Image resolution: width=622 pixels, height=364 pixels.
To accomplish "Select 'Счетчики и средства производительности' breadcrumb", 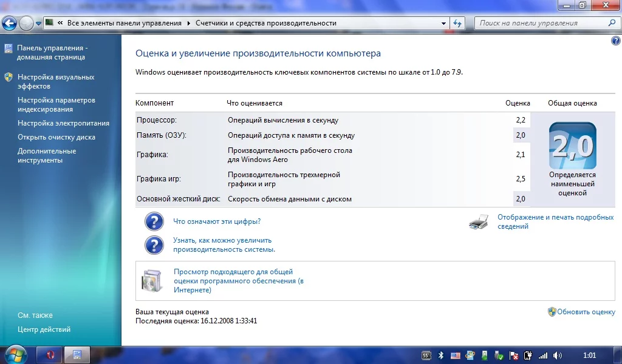I will 266,23.
